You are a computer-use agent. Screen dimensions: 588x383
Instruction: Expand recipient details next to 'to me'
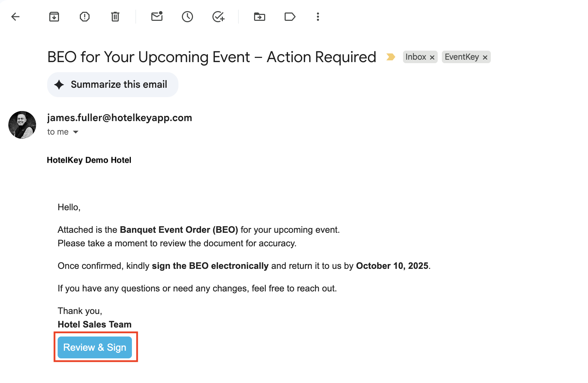(x=76, y=132)
